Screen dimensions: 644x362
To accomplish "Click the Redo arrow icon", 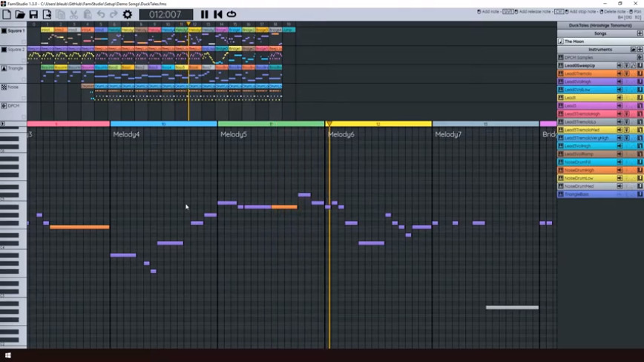I will pos(114,14).
